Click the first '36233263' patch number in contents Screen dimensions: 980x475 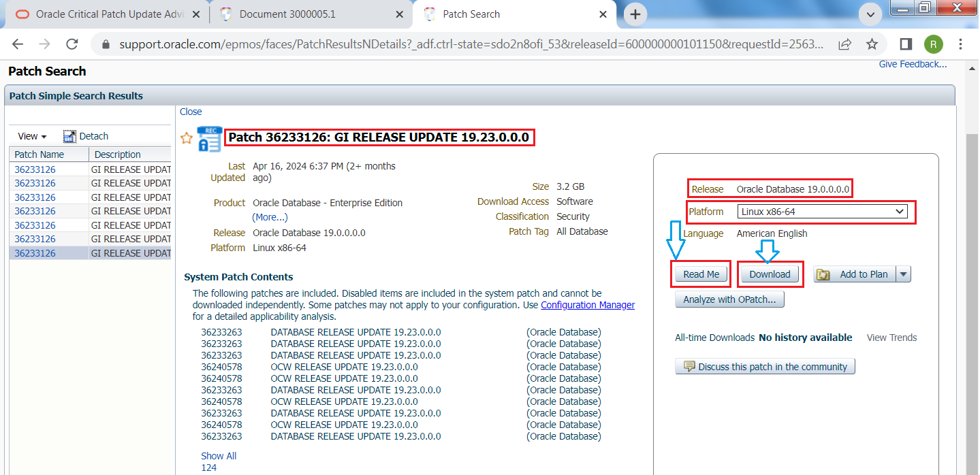click(x=221, y=332)
